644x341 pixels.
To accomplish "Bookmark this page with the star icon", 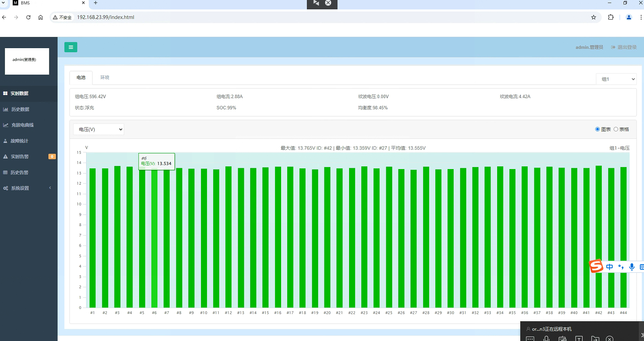I will pos(594,17).
